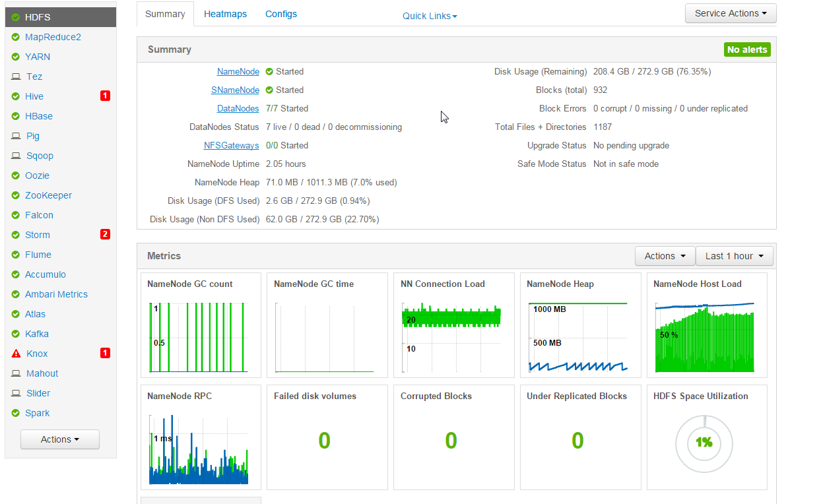Viewport: 823px width, 504px height.
Task: Click the No alerts green label
Action: 747,49
